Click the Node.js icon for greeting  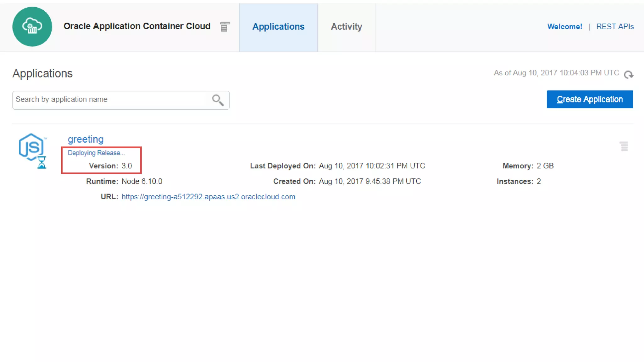click(31, 146)
